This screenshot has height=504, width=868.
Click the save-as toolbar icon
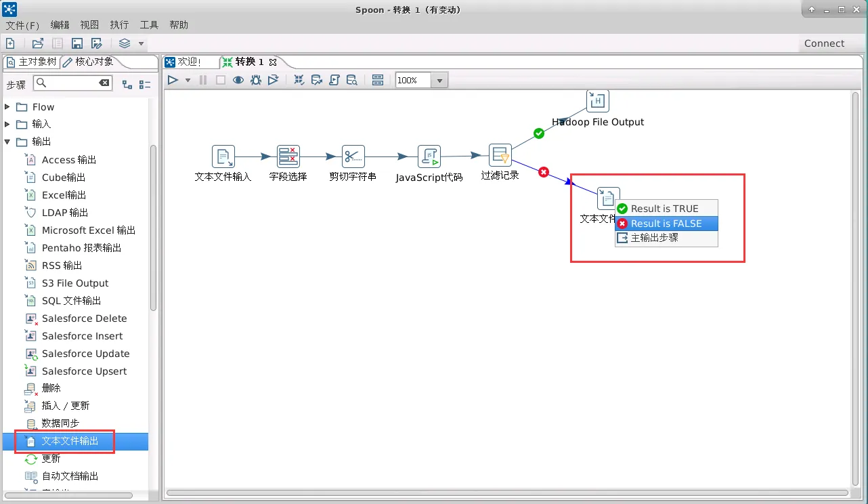[x=97, y=43]
